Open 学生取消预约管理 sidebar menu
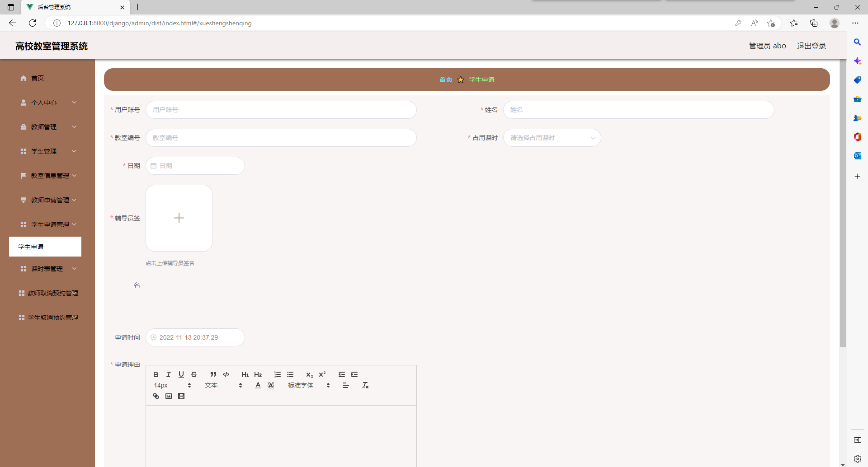The height and width of the screenshot is (467, 868). point(47,318)
